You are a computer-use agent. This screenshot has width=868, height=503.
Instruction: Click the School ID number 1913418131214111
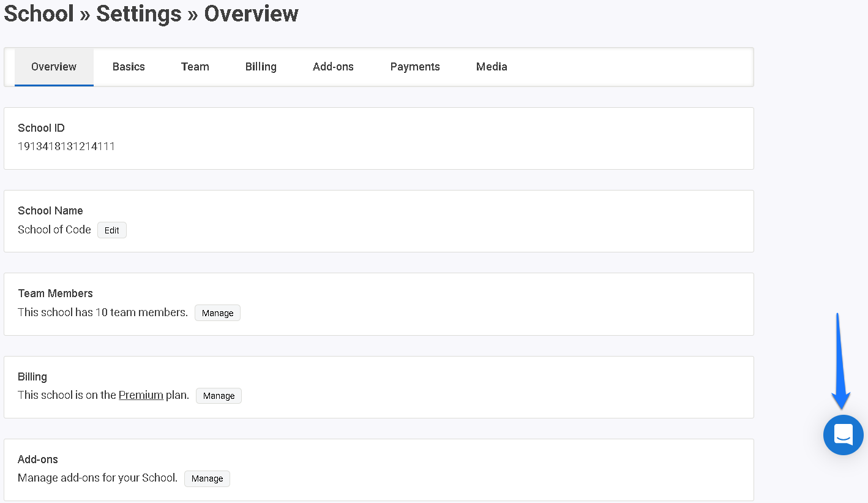(67, 146)
